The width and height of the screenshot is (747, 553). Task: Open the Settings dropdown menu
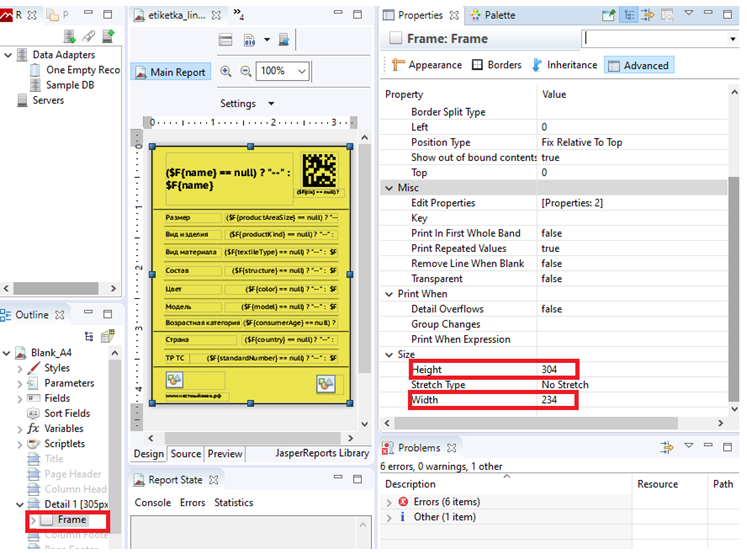click(x=247, y=103)
